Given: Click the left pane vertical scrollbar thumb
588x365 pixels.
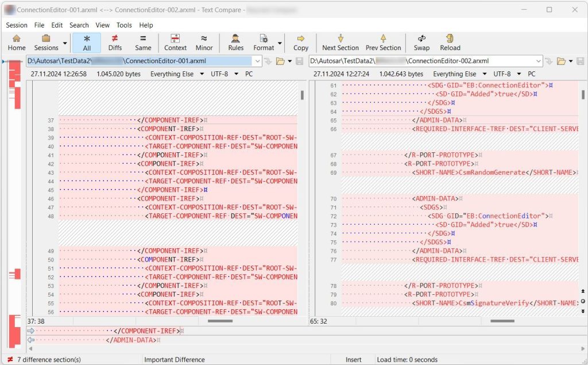Looking at the screenshot, I should click(x=302, y=95).
